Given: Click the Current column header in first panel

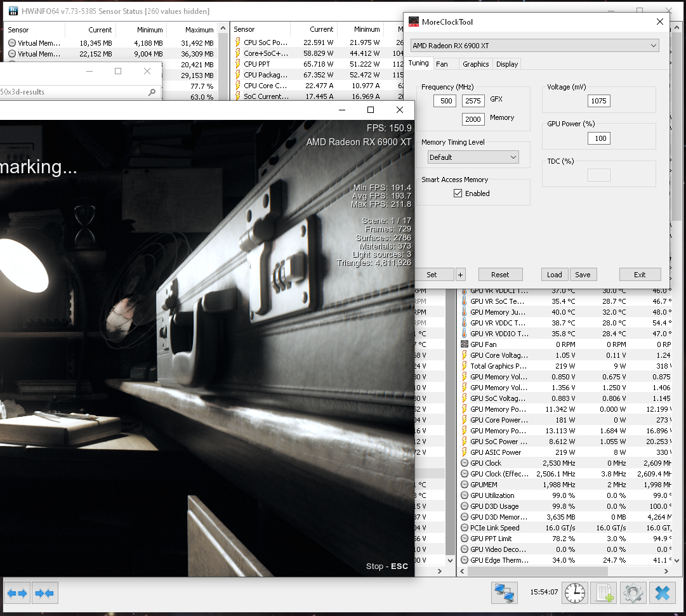Looking at the screenshot, I should [x=100, y=30].
